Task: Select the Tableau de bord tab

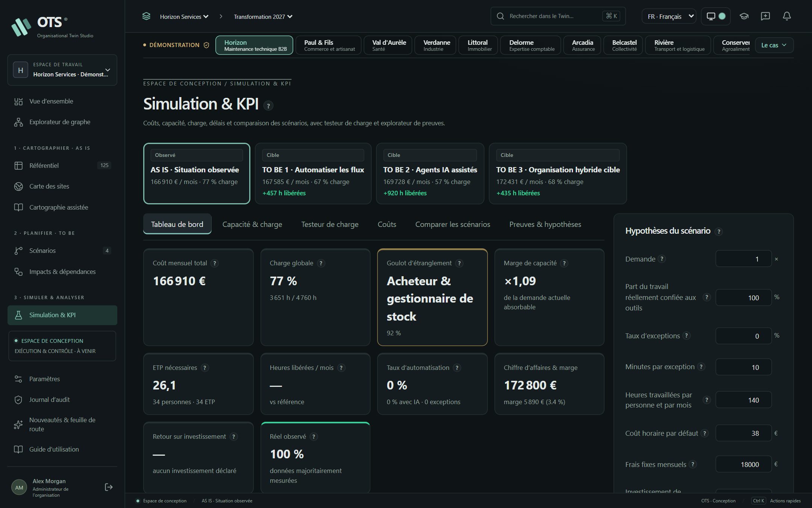Action: 177,225
